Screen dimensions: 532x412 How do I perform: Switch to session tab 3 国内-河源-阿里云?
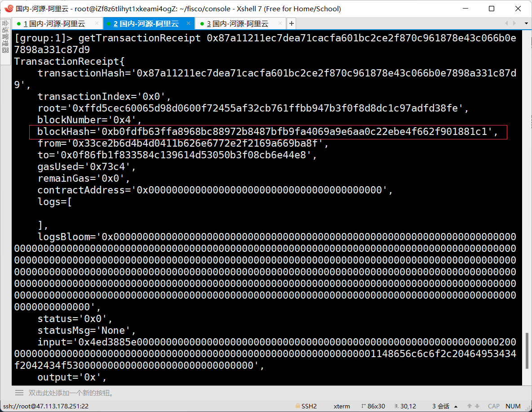pos(237,24)
